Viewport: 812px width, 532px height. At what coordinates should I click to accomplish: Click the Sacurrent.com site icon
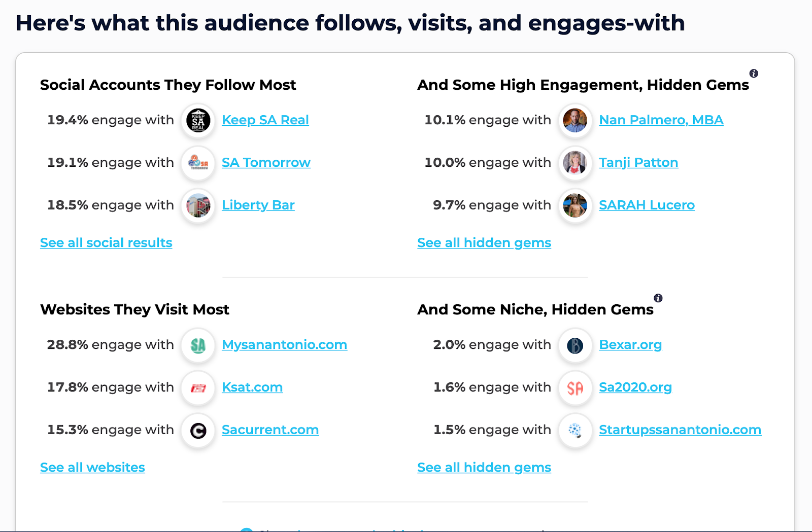coord(198,431)
